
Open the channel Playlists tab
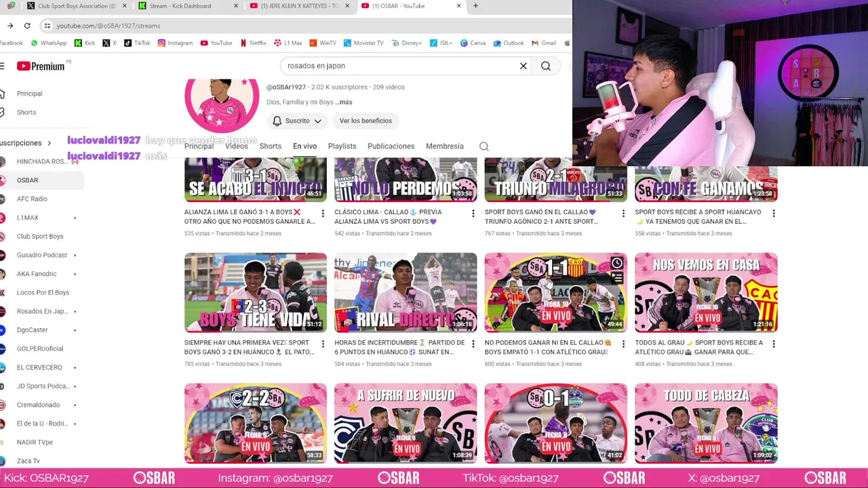[x=342, y=146]
